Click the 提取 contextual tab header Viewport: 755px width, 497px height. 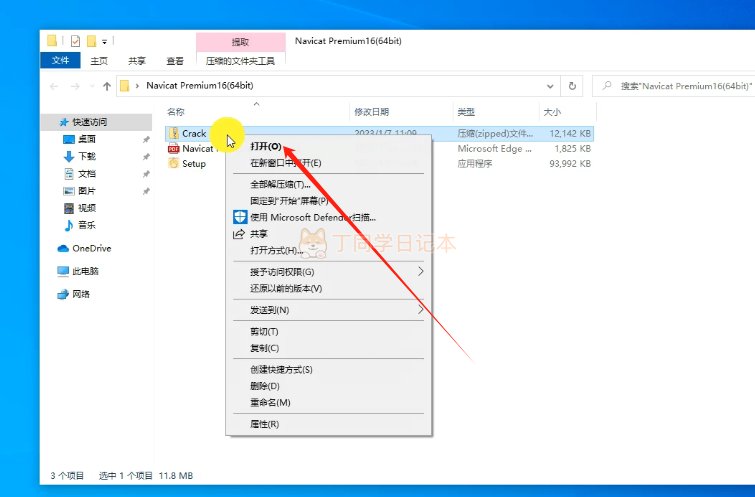click(x=240, y=42)
